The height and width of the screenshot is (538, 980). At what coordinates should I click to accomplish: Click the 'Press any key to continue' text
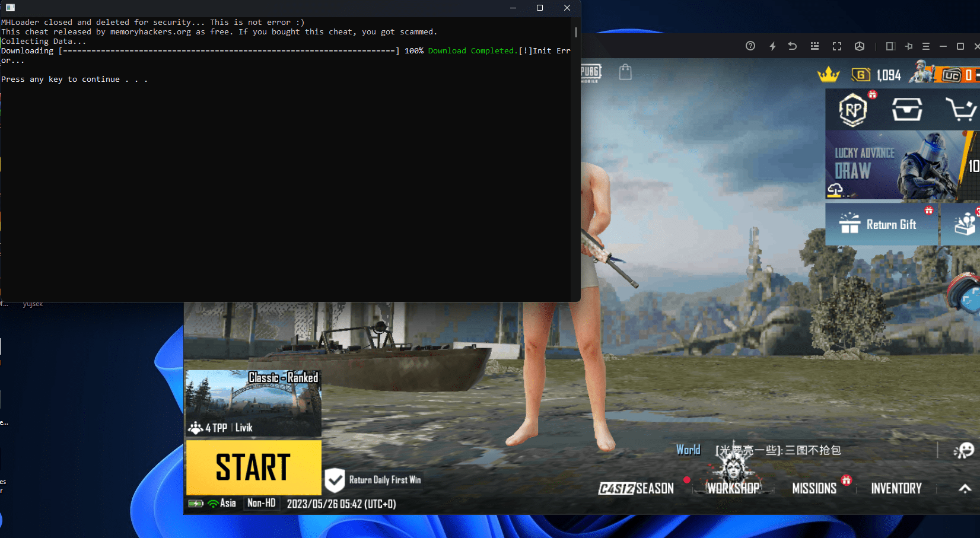coord(75,79)
